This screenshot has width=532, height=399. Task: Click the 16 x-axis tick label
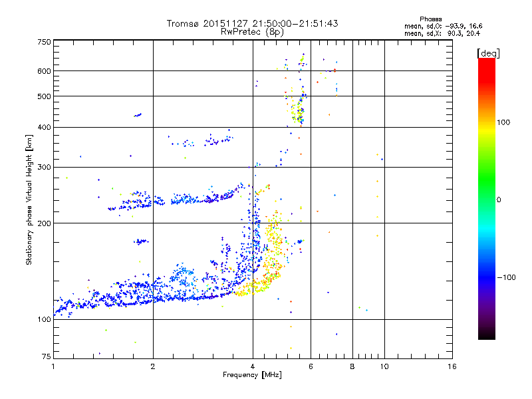pos(452,366)
